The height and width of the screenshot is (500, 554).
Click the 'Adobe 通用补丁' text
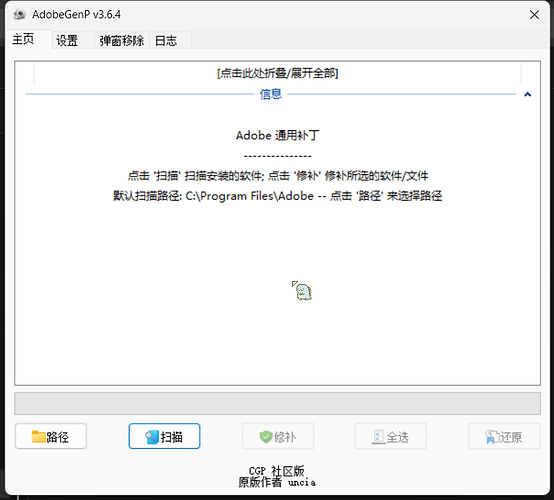(278, 135)
